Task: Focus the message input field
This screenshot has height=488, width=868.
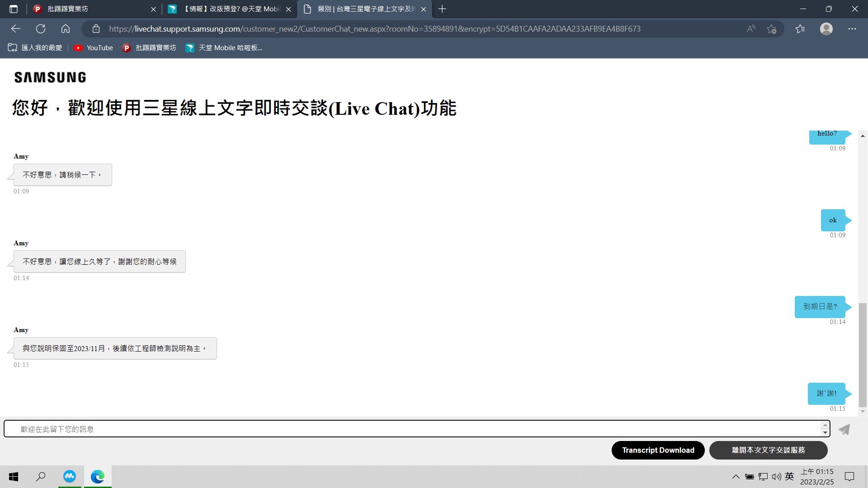Action: (407, 429)
